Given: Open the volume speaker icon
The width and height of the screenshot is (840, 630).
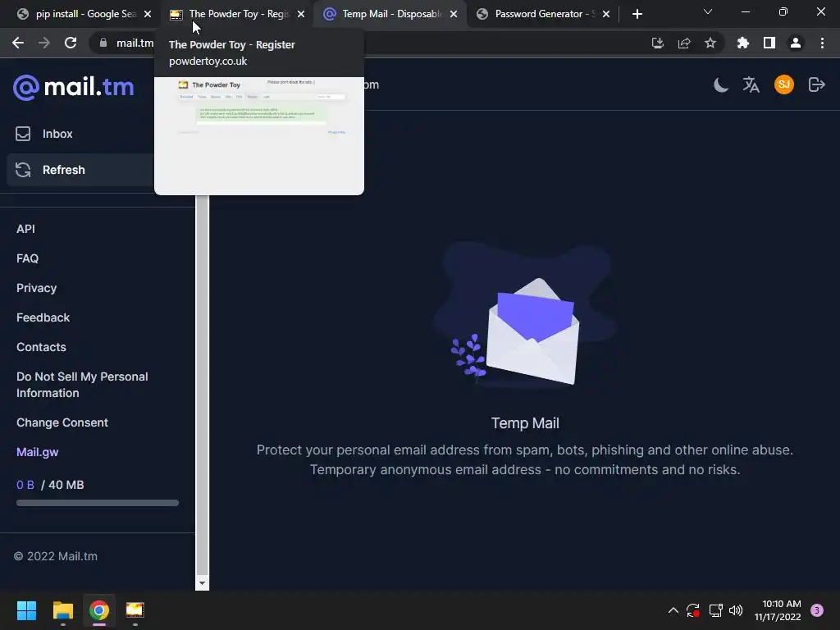Looking at the screenshot, I should 736,610.
